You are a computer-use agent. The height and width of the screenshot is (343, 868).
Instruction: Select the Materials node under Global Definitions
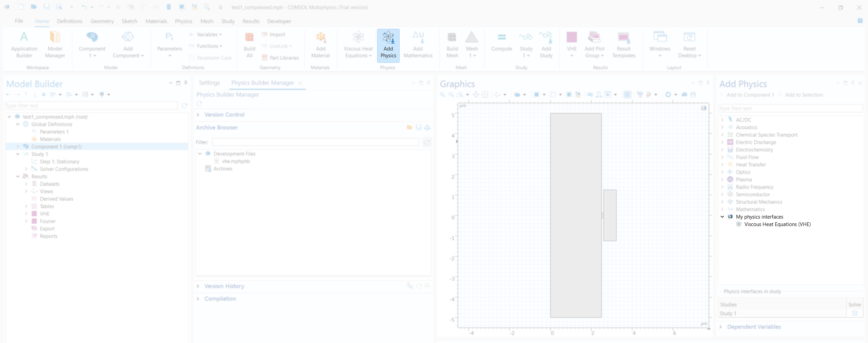[x=50, y=139]
